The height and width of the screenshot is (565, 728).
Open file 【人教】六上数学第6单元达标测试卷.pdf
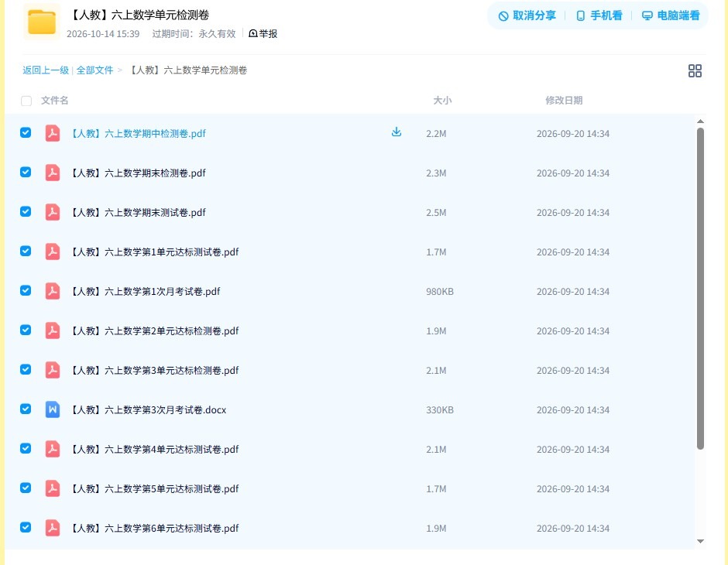tap(154, 528)
